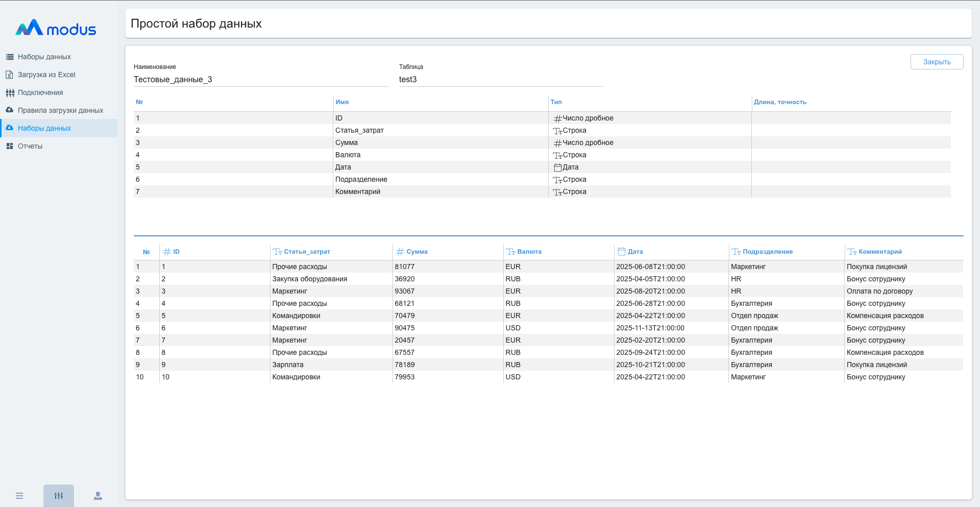Click the Дата column header in data preview
The height and width of the screenshot is (507, 980).
tap(635, 252)
